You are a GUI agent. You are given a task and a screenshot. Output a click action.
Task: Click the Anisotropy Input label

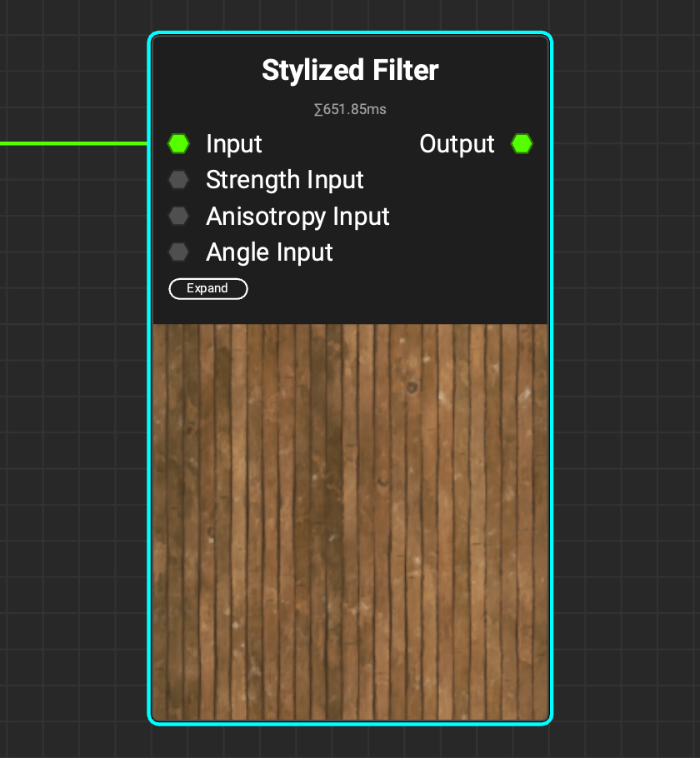(x=297, y=216)
